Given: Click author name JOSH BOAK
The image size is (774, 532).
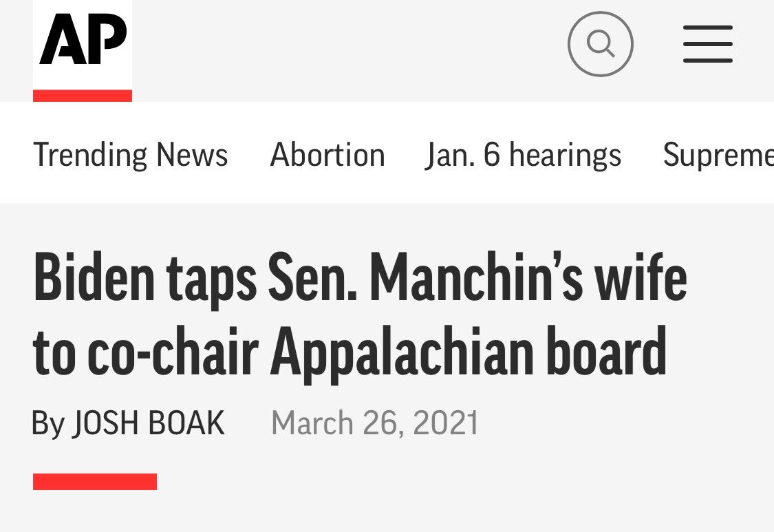Looking at the screenshot, I should [149, 423].
